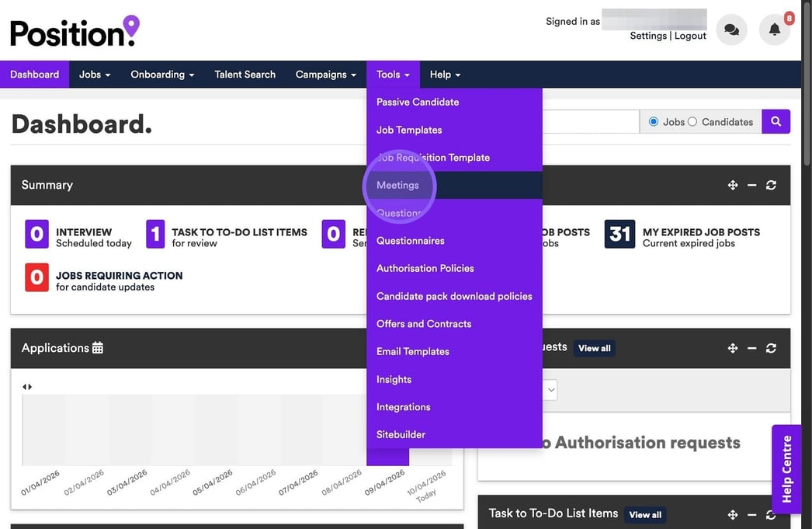Open Questionnaires from the Tools menu
Image resolution: width=812 pixels, height=529 pixels.
[410, 241]
